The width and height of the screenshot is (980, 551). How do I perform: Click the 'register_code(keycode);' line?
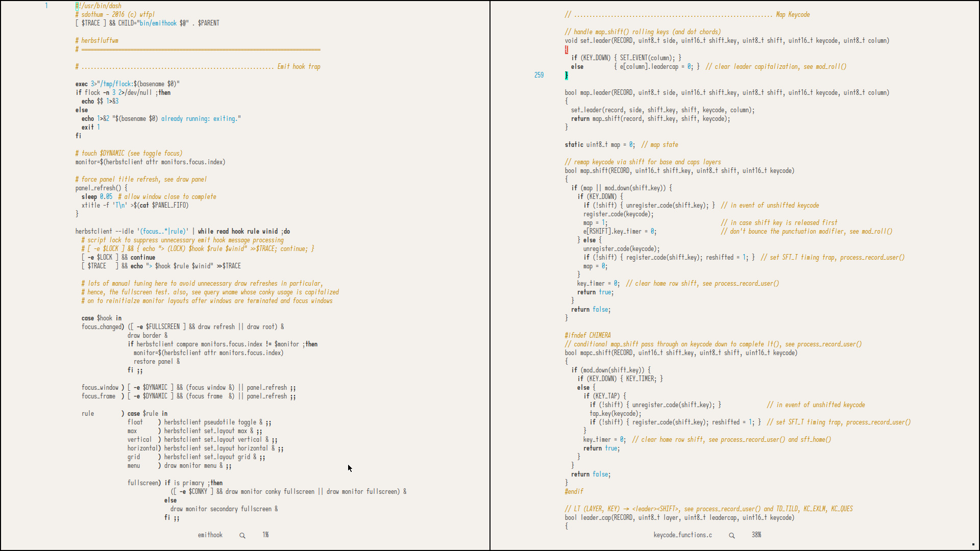619,214
